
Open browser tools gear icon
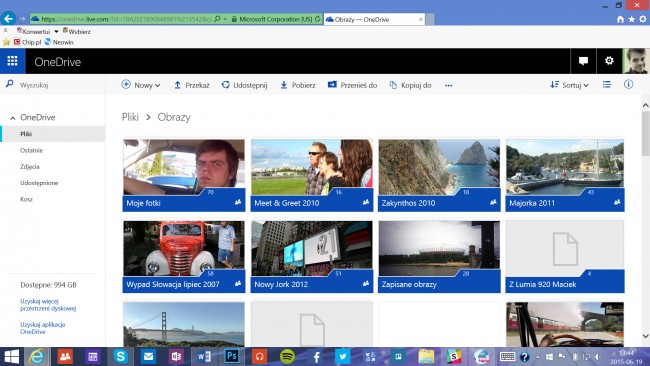pyautogui.click(x=643, y=19)
